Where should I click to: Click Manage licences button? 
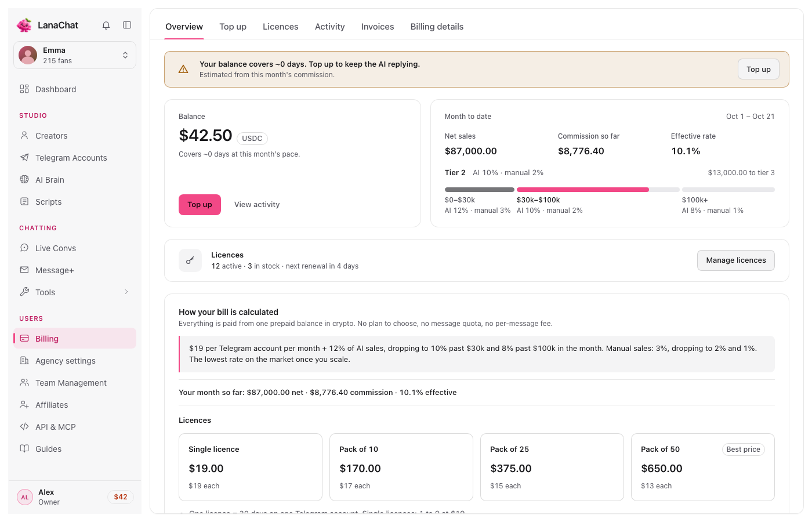tap(736, 260)
